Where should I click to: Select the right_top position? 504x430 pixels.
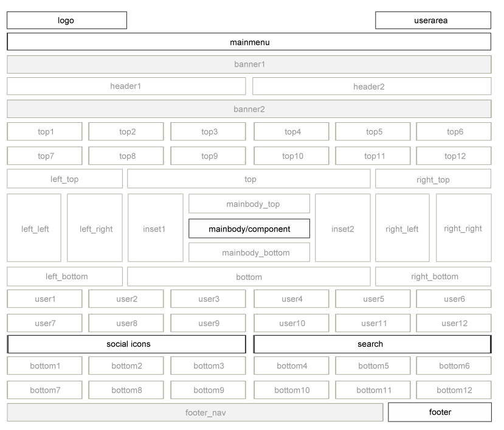point(433,178)
